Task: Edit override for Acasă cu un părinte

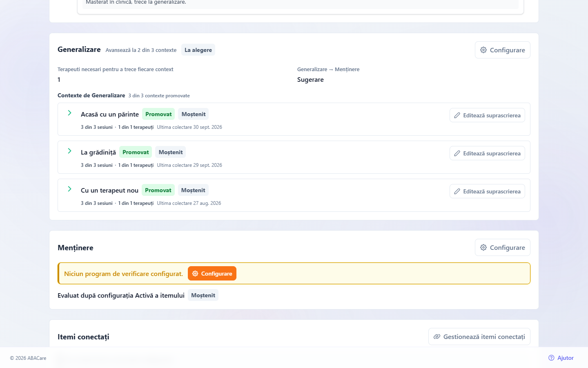Action: point(487,115)
